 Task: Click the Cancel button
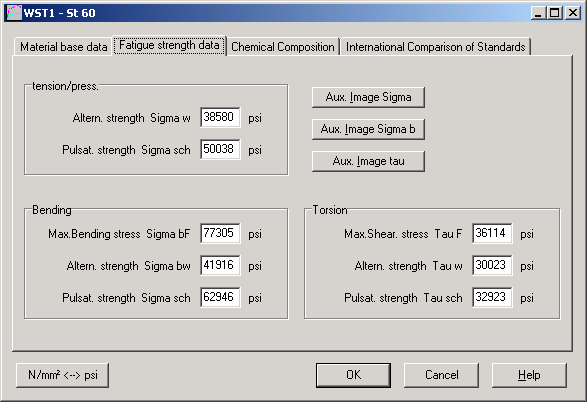(x=441, y=375)
